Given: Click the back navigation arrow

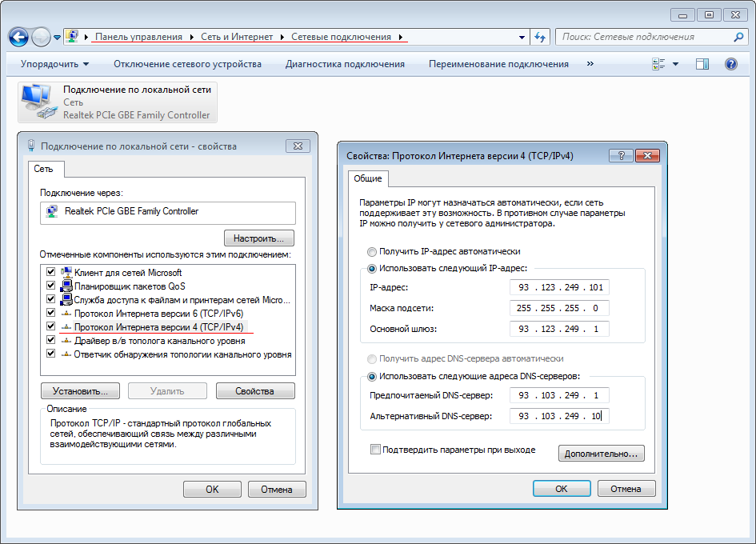Looking at the screenshot, I should click(x=19, y=37).
